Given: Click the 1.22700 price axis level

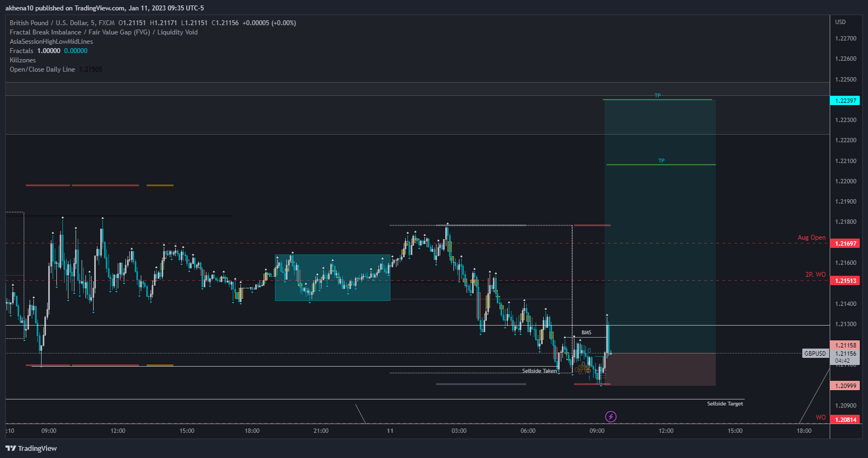Looking at the screenshot, I should 846,38.
